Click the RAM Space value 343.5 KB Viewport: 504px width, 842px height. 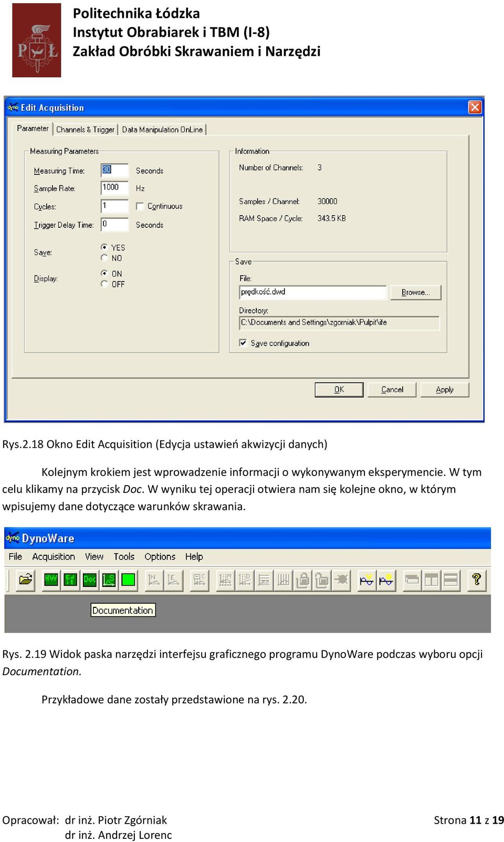(x=332, y=218)
